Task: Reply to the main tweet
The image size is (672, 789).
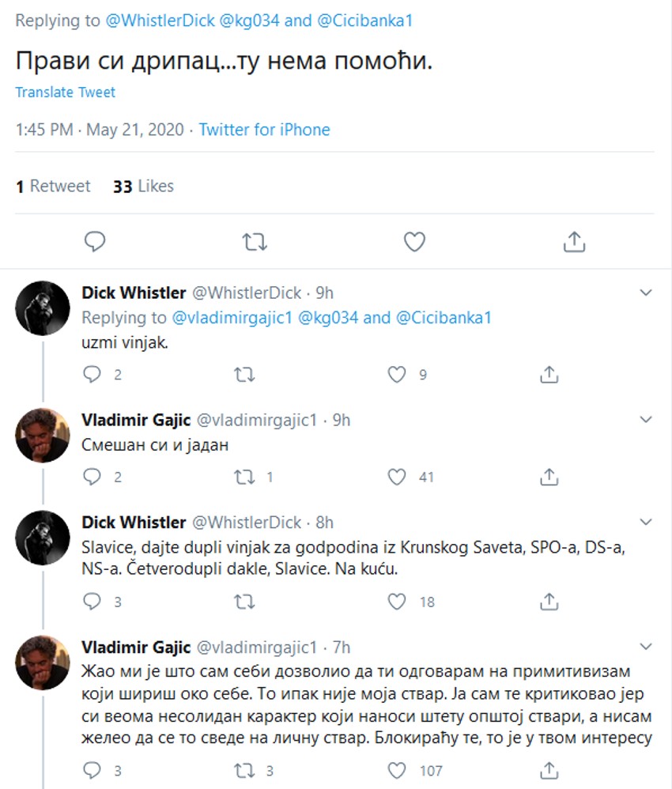Action: pyautogui.click(x=95, y=242)
